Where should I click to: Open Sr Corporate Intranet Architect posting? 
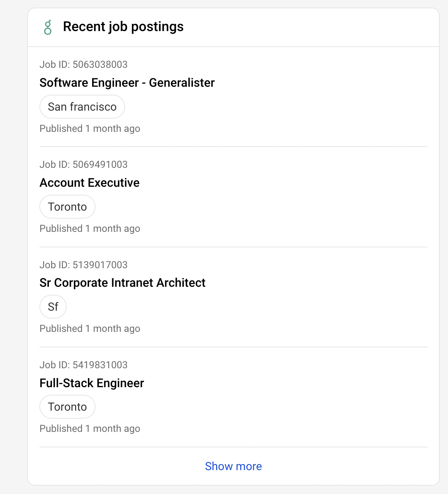click(122, 283)
